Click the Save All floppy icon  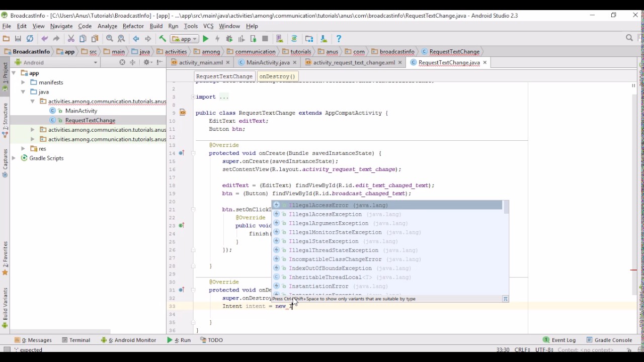(x=18, y=39)
